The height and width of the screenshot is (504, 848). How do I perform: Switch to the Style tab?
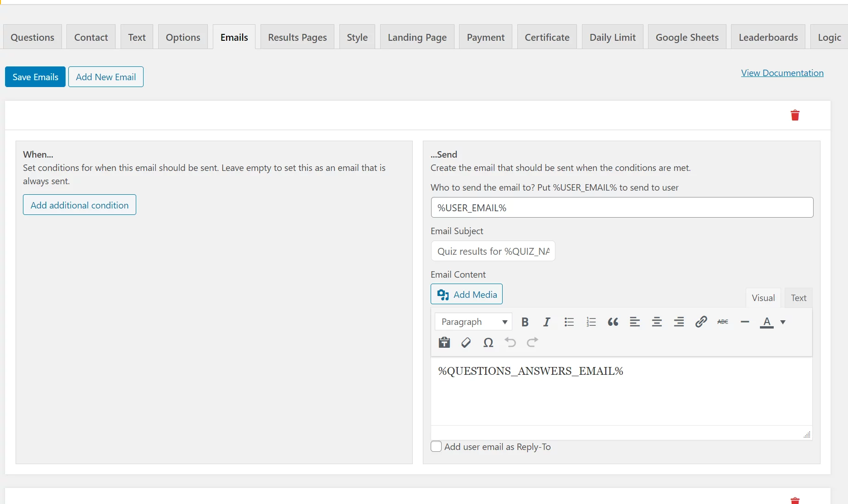pyautogui.click(x=357, y=37)
